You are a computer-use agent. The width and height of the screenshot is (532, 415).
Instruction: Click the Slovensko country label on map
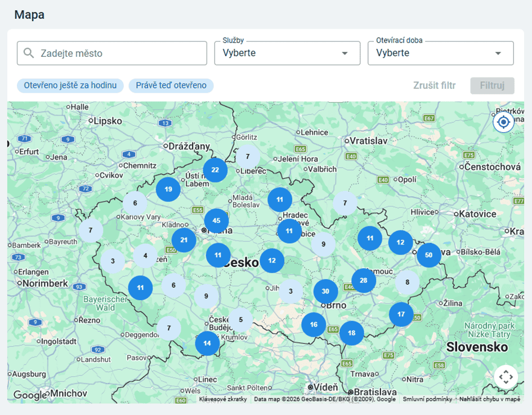coord(477,347)
